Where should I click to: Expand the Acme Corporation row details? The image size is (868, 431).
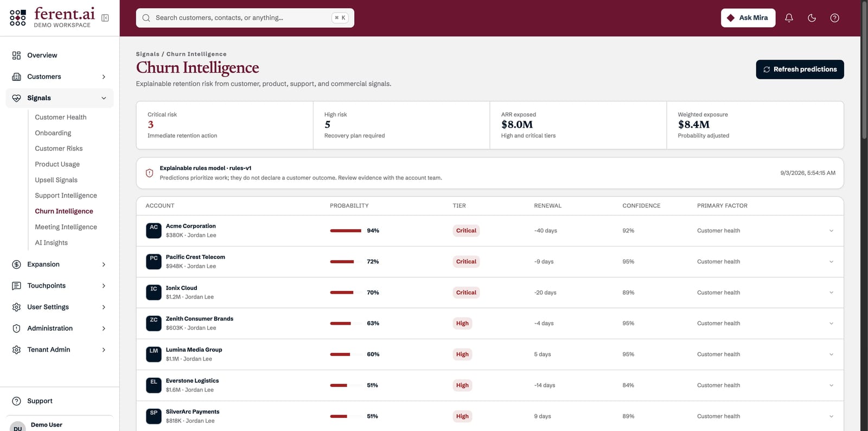831,231
